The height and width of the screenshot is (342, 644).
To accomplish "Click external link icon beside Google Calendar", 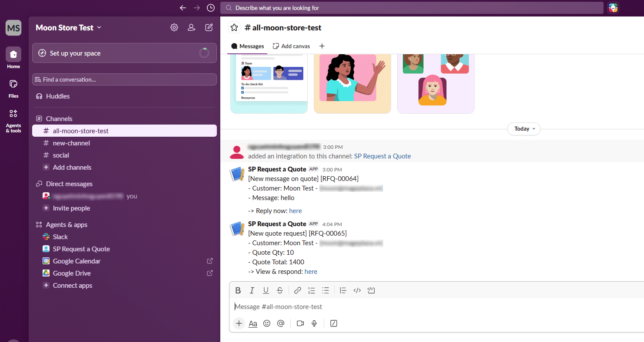I will pos(210,261).
